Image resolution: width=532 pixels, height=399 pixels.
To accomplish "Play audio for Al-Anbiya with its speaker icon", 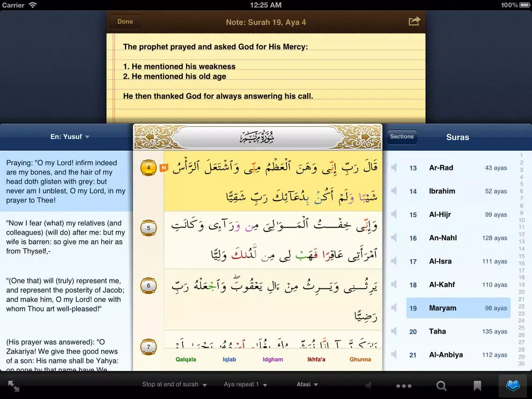I will 393,355.
